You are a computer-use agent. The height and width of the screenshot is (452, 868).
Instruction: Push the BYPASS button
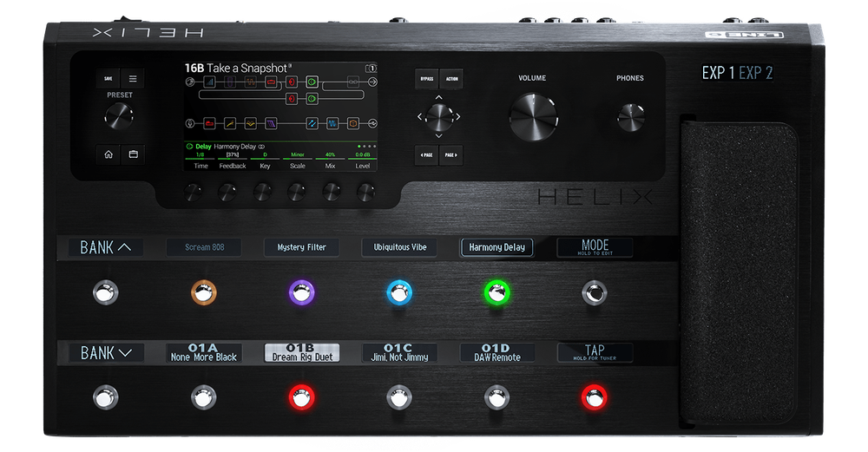click(427, 79)
